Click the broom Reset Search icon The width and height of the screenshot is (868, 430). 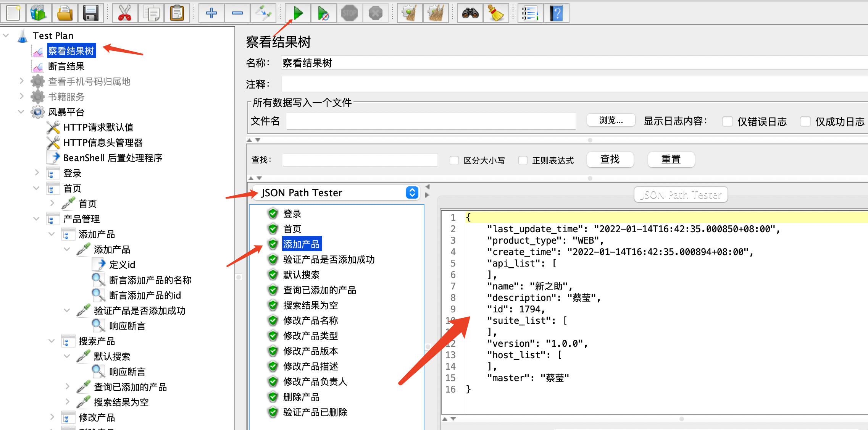pyautogui.click(x=495, y=13)
